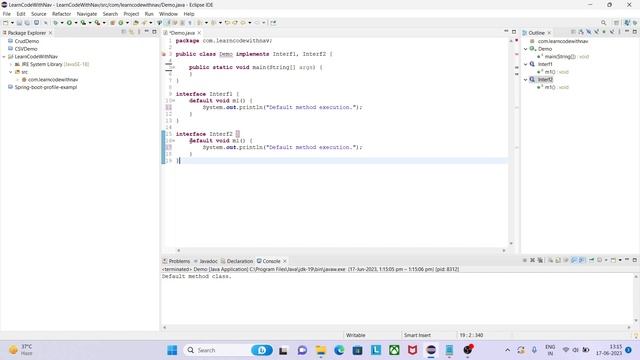Click the Eclipse IDE icon in the taskbar
The width and height of the screenshot is (640, 360).
coord(431,350)
